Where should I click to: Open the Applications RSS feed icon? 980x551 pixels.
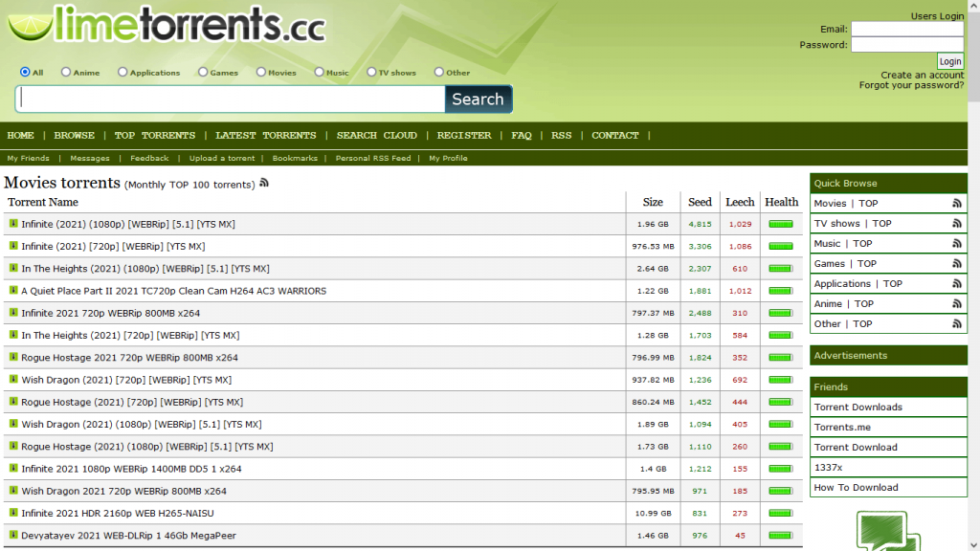pos(956,283)
